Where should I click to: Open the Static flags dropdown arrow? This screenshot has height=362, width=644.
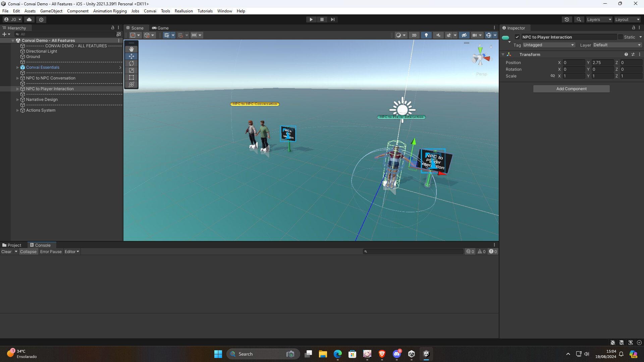(x=640, y=37)
